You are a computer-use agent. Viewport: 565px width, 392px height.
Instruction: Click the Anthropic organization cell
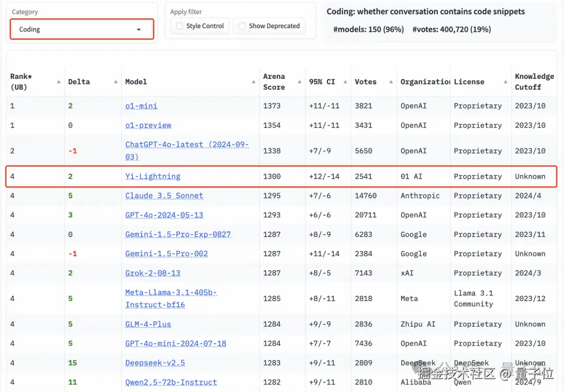(420, 196)
